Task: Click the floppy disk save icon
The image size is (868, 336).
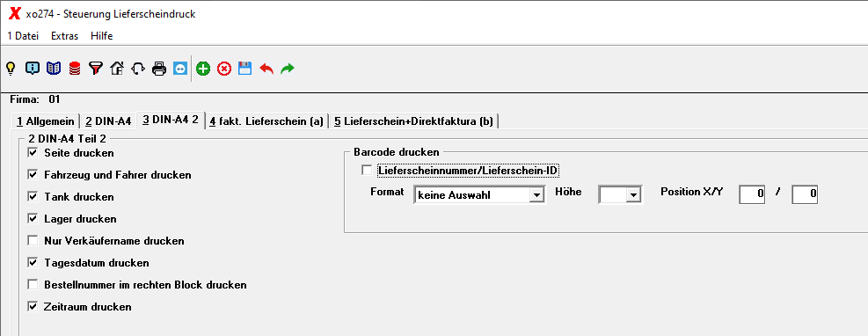Action: [245, 69]
